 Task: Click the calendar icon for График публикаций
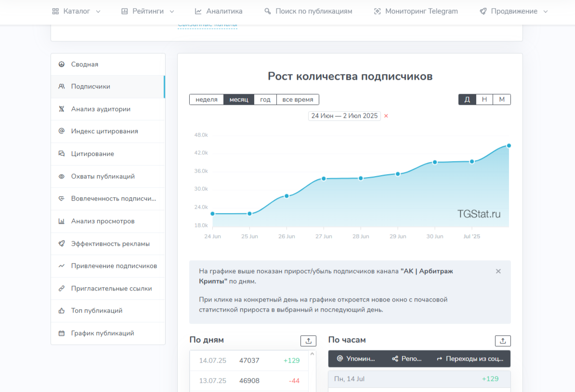62,333
